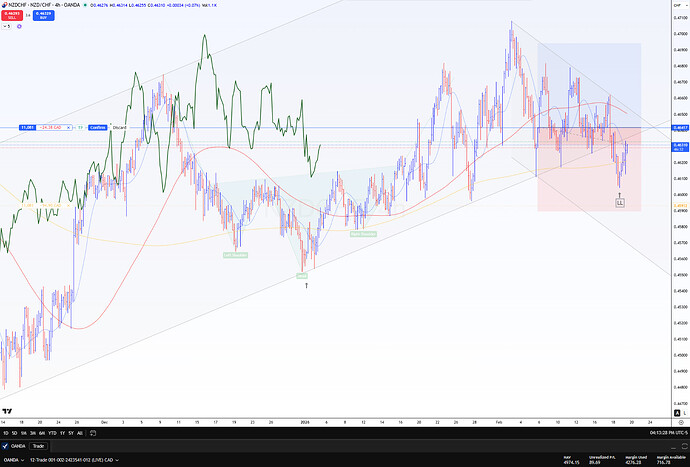
Task: Click the red SELL price button
Action: click(12, 15)
